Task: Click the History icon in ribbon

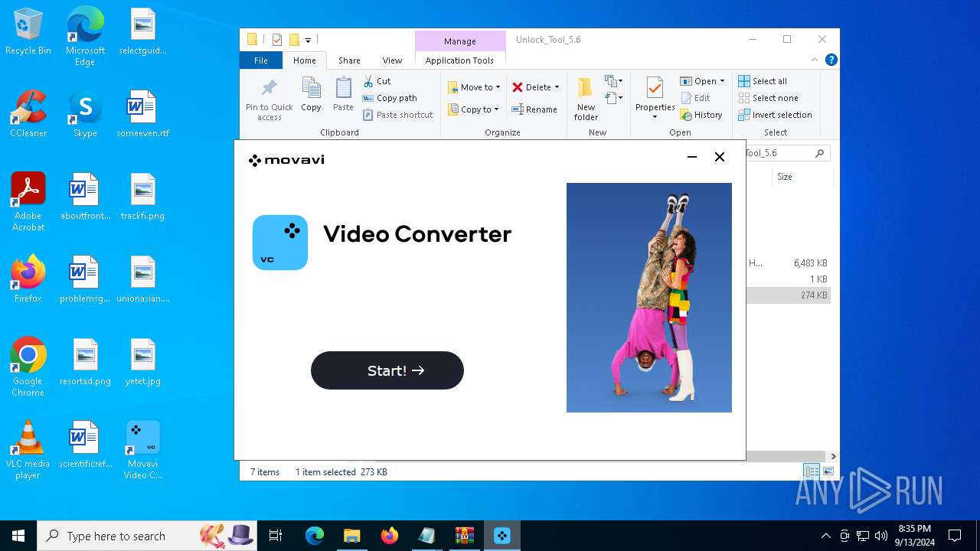Action: click(x=686, y=115)
